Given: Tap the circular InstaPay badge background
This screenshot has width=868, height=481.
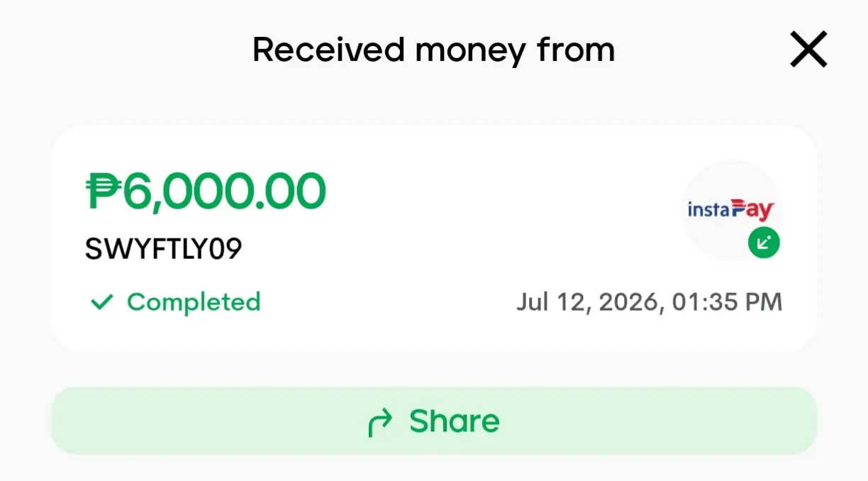Looking at the screenshot, I should pyautogui.click(x=731, y=210).
